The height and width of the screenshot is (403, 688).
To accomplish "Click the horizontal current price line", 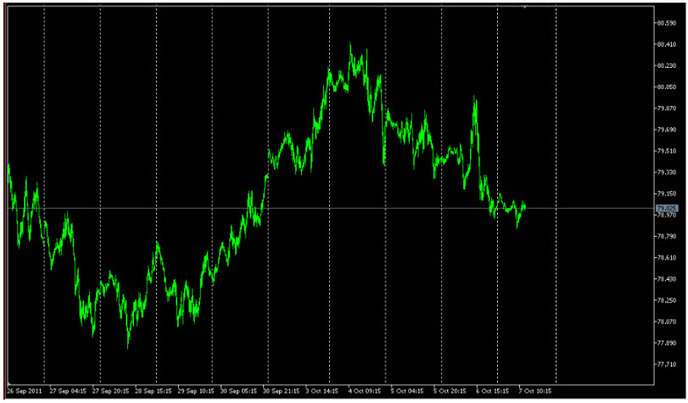I will click(331, 208).
